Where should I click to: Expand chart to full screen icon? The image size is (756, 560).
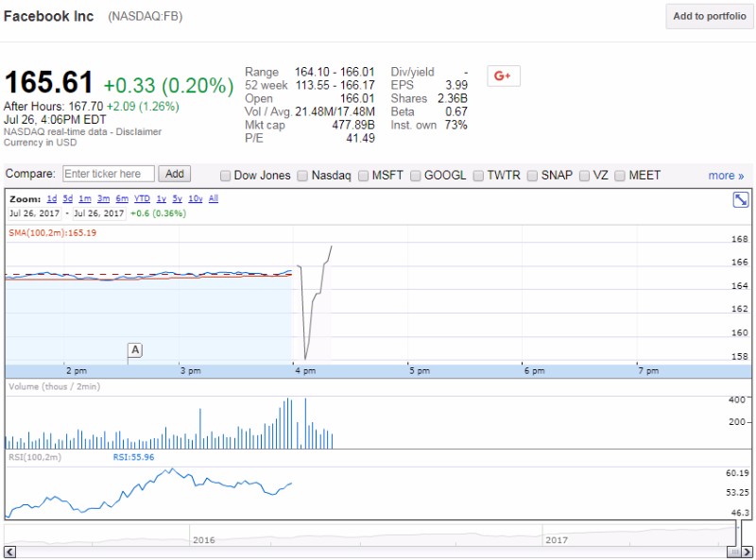pyautogui.click(x=740, y=199)
